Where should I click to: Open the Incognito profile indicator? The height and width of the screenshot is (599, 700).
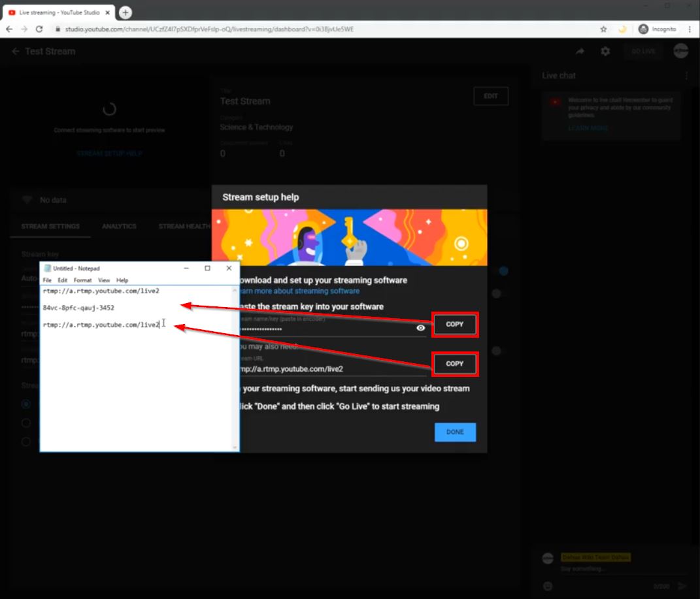pos(657,29)
